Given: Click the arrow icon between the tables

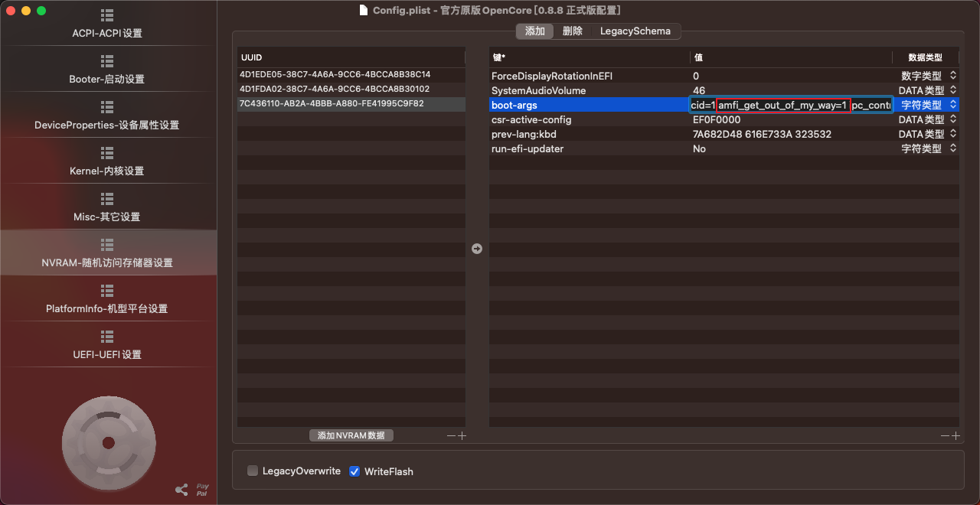Looking at the screenshot, I should [477, 249].
